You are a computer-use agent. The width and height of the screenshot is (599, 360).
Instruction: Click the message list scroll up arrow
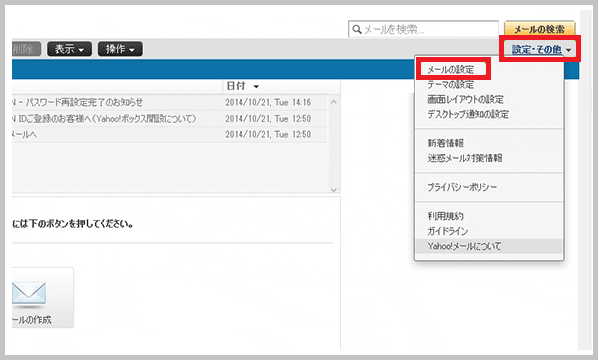333,102
